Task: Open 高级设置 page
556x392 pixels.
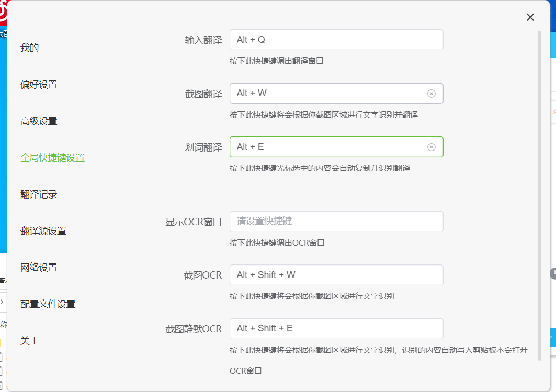Action: tap(39, 121)
